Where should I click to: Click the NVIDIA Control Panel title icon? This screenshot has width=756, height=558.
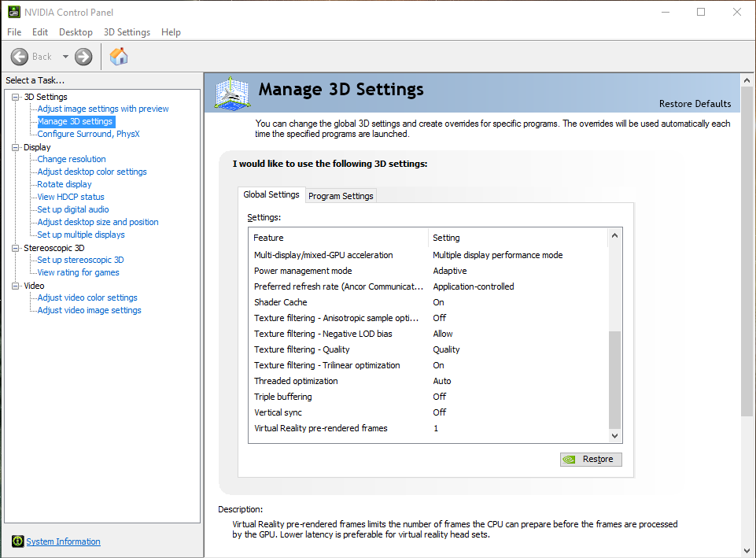13,12
